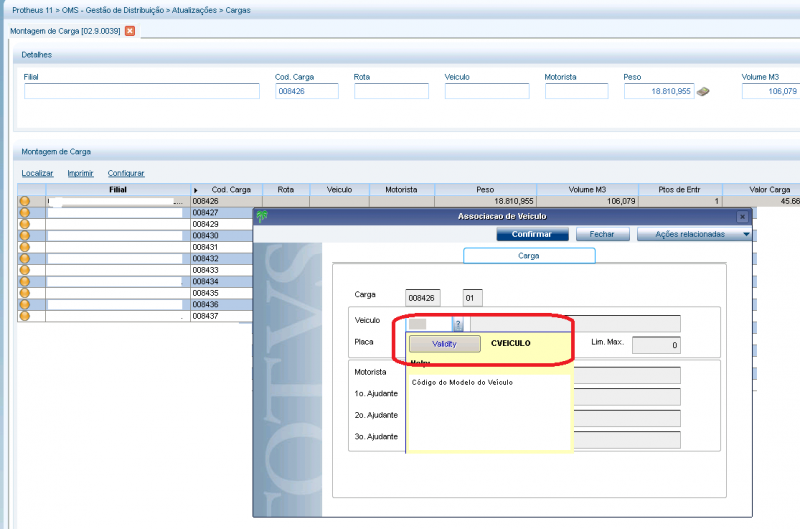Sort grid by Filial column header

pos(118,190)
